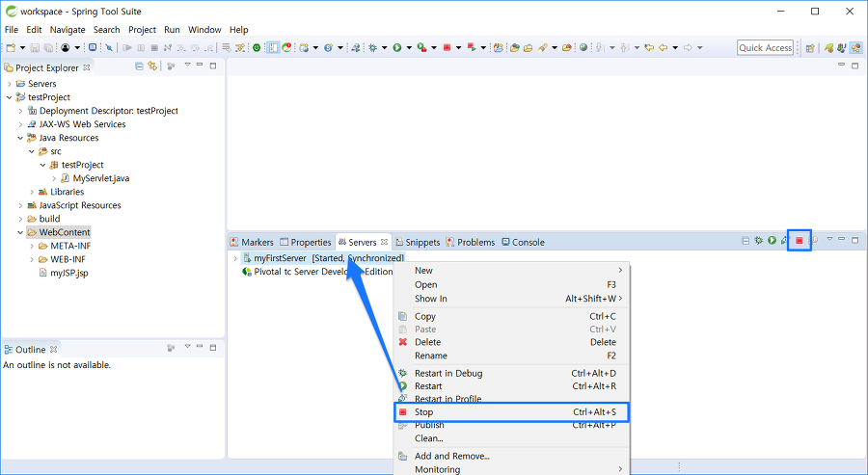Open the Servers view menu triangle

[x=829, y=239]
